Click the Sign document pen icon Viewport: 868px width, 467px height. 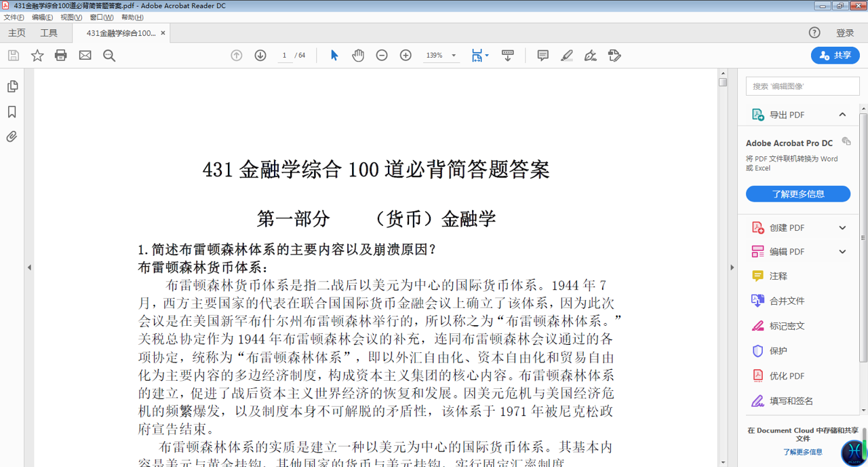tap(591, 56)
